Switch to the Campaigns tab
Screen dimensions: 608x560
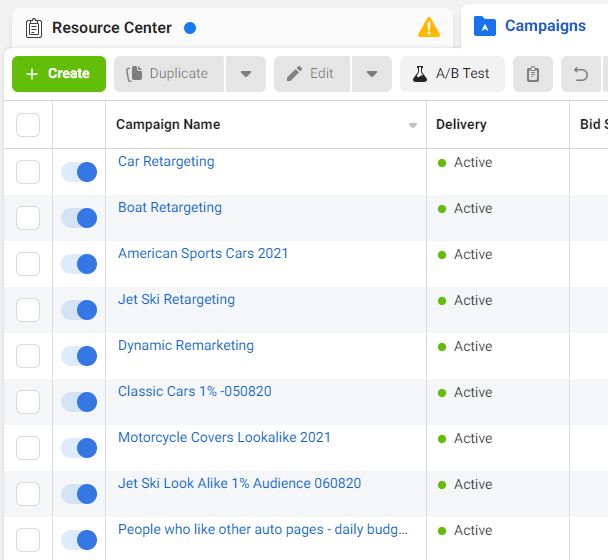click(x=545, y=26)
